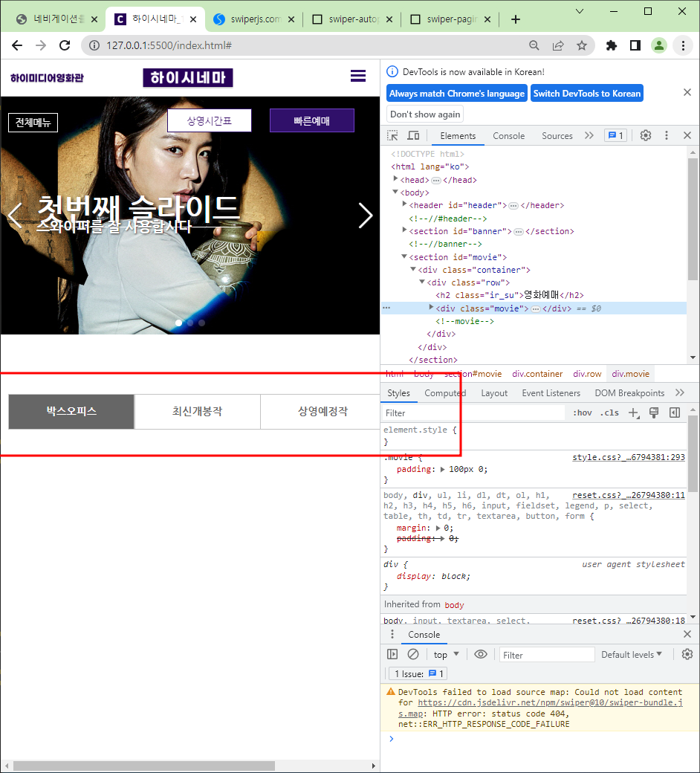Select the 박스오피스 tab

point(71,411)
